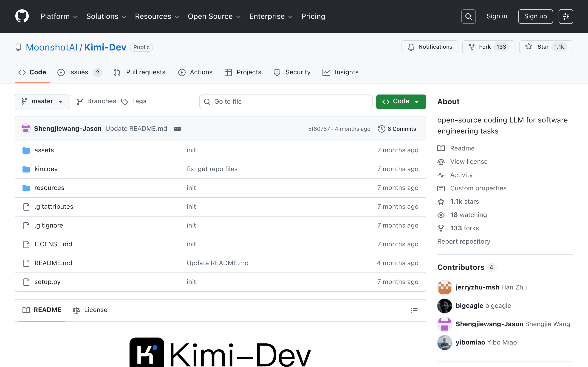Click the Shengjiewang-Jason commit avatar
Screen dimensions: 588x367
[25, 129]
